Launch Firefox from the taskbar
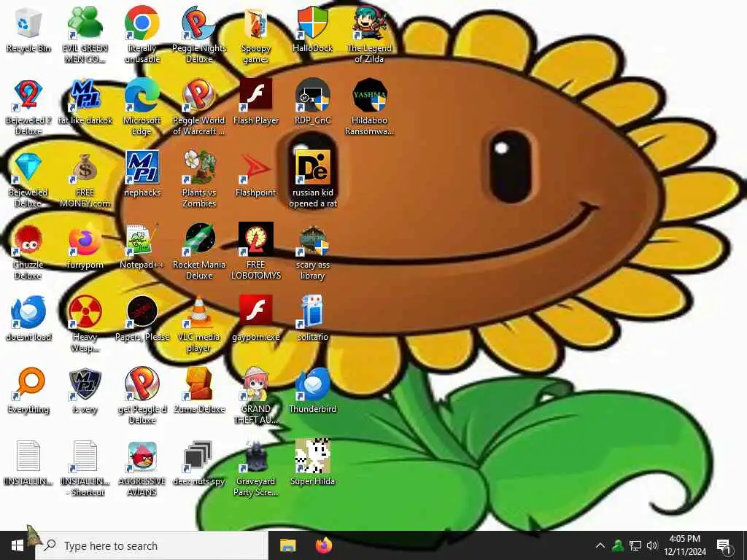The image size is (747, 560). (324, 545)
